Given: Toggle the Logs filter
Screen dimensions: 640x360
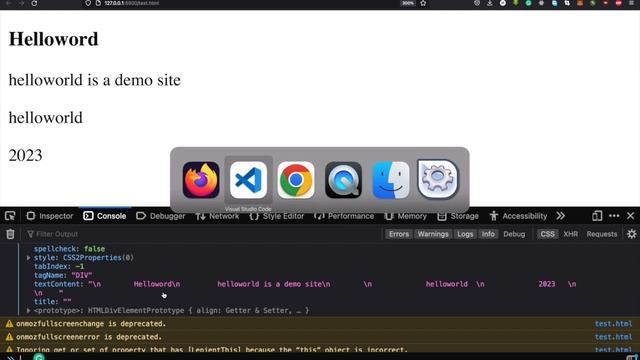Looking at the screenshot, I should 465,234.
